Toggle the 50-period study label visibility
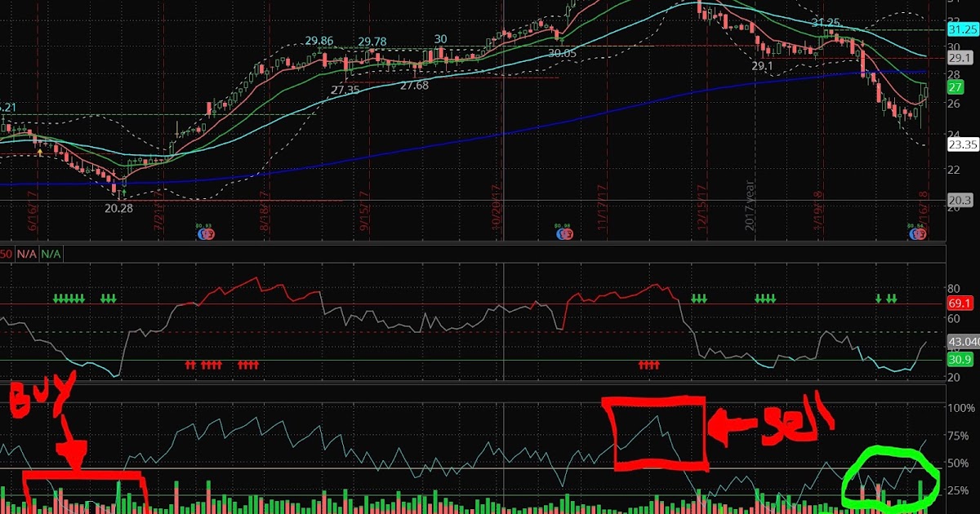 pyautogui.click(x=5, y=254)
